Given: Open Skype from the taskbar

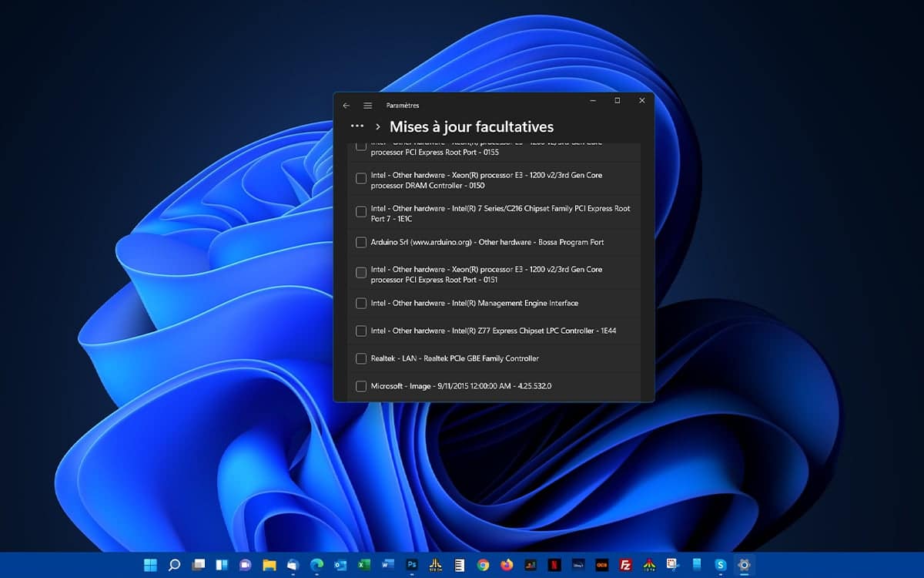Looking at the screenshot, I should coord(721,565).
